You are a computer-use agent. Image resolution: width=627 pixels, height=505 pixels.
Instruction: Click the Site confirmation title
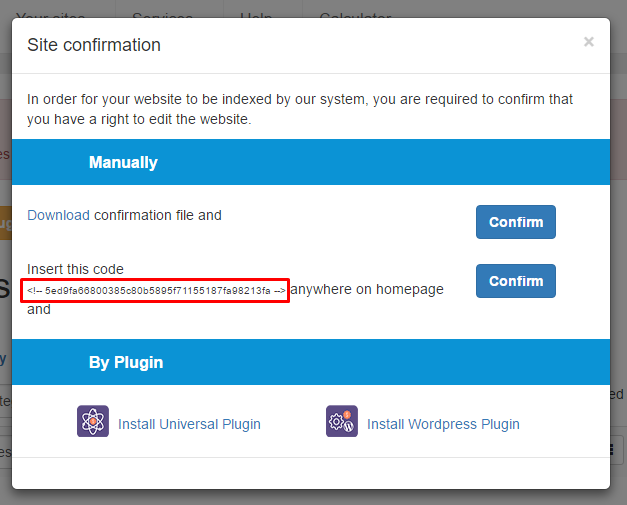tap(94, 45)
